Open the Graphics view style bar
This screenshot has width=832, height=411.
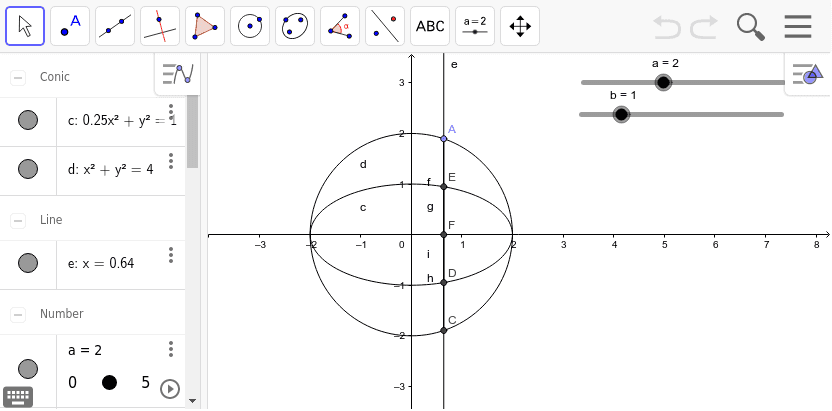(808, 74)
